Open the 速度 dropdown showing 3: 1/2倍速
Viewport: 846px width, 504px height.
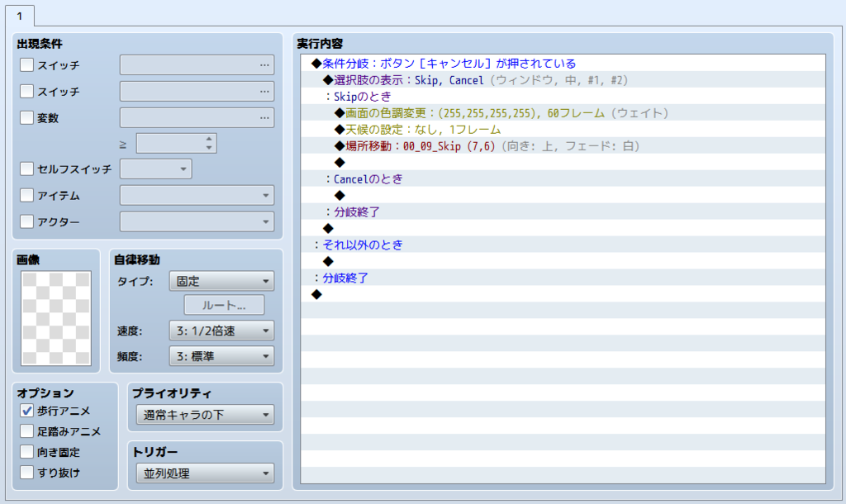pyautogui.click(x=221, y=330)
